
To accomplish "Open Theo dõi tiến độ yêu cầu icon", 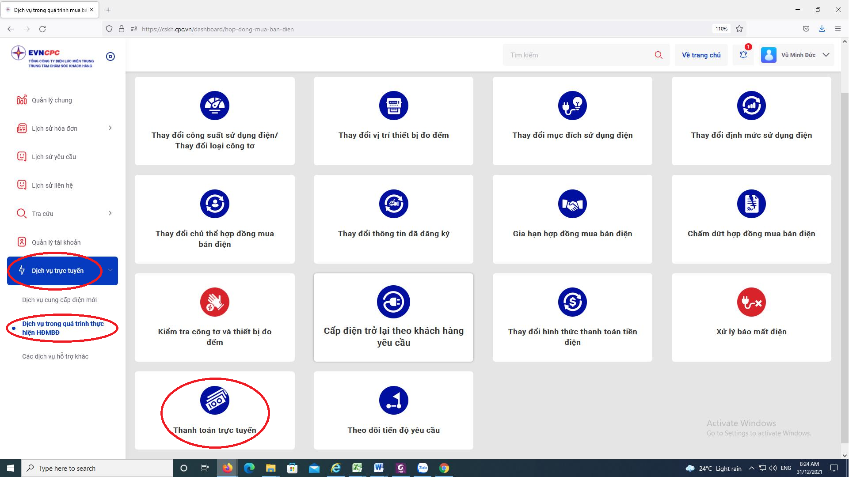I will coord(393,400).
